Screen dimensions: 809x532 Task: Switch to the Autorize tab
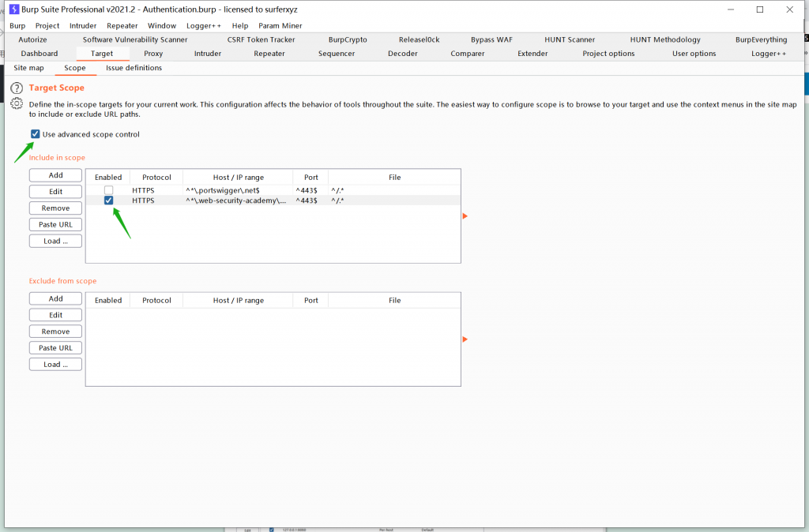pyautogui.click(x=32, y=39)
